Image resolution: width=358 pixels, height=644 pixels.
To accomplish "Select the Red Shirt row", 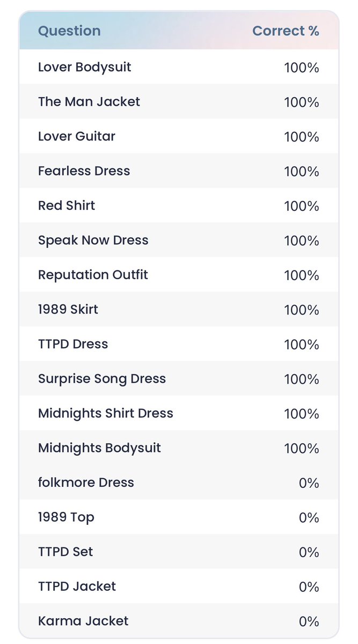I will point(179,206).
